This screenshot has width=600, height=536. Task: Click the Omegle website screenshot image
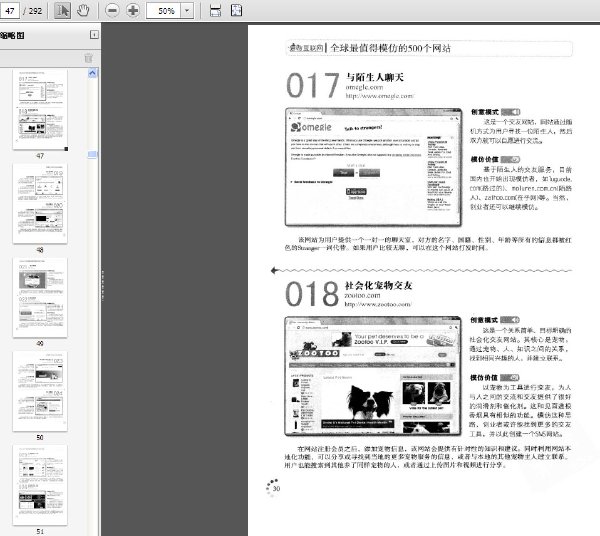pos(373,168)
